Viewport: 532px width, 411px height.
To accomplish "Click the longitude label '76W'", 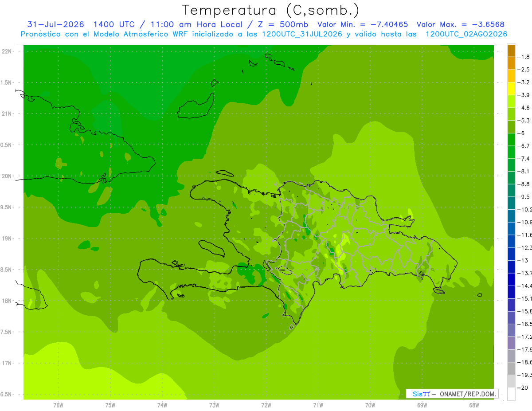I will click(x=58, y=405).
